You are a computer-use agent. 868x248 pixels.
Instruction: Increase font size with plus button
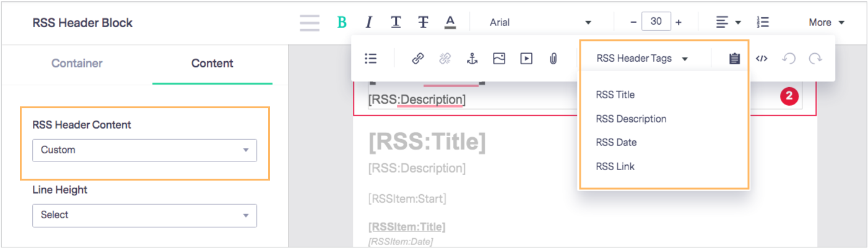679,22
